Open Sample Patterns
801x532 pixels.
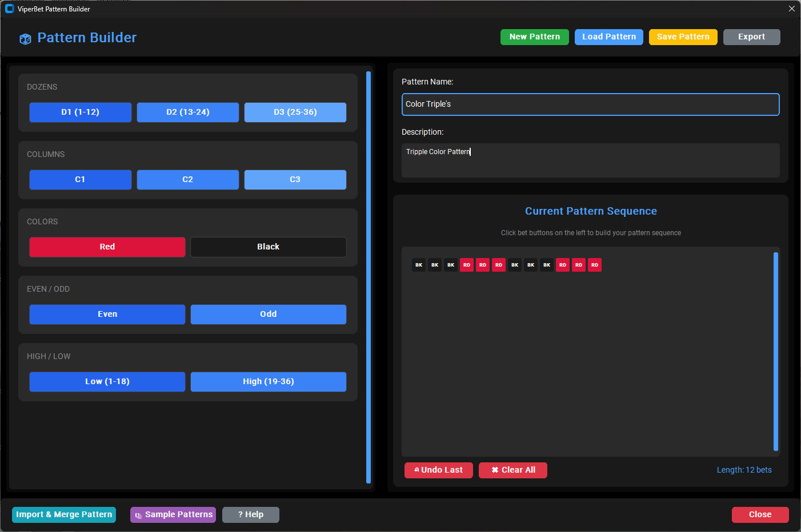[x=173, y=514]
